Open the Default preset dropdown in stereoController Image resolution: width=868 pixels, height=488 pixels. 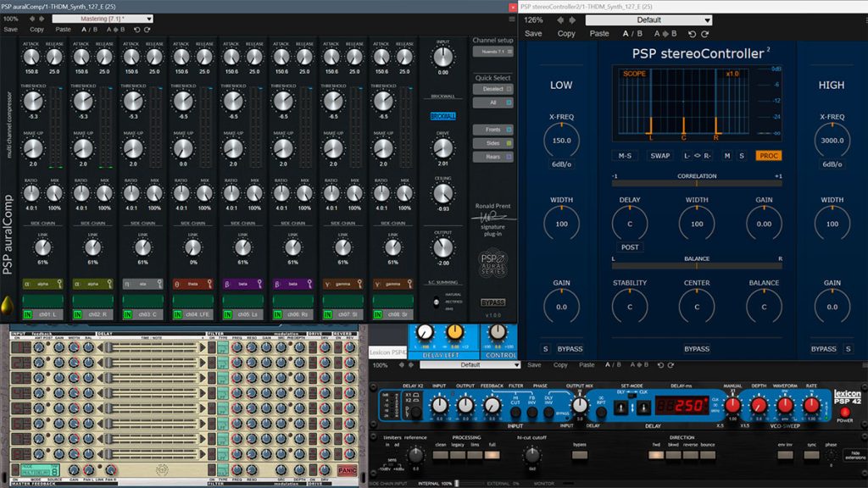[648, 20]
